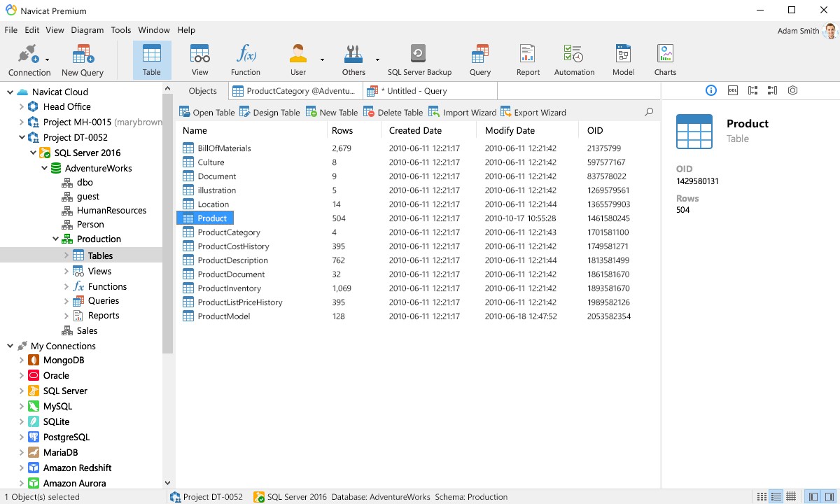This screenshot has width=840, height=504.
Task: Click the Adam Smith avatar
Action: [x=830, y=31]
